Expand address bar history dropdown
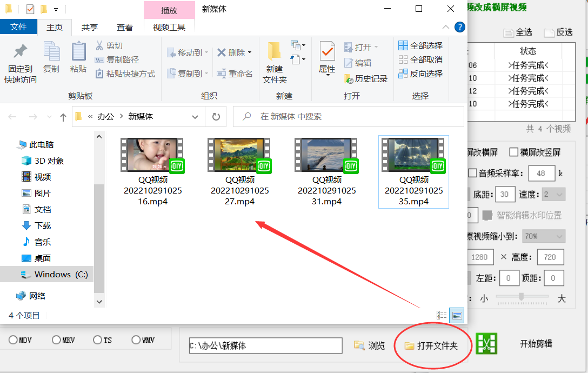Viewport: 588px width, 373px height. tap(195, 117)
